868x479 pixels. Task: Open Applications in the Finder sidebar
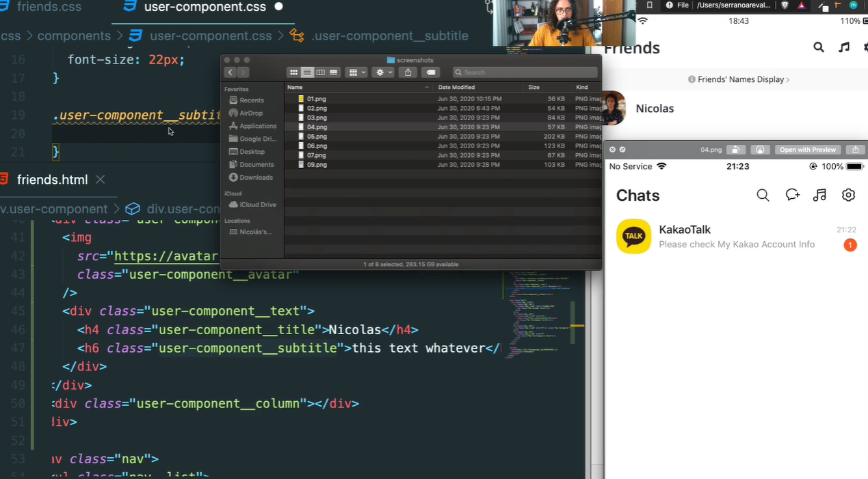[x=253, y=126]
